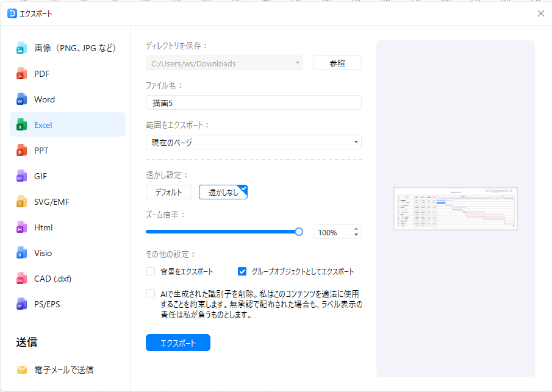Tick the AI識別子を削除 agreement checkbox

151,293
